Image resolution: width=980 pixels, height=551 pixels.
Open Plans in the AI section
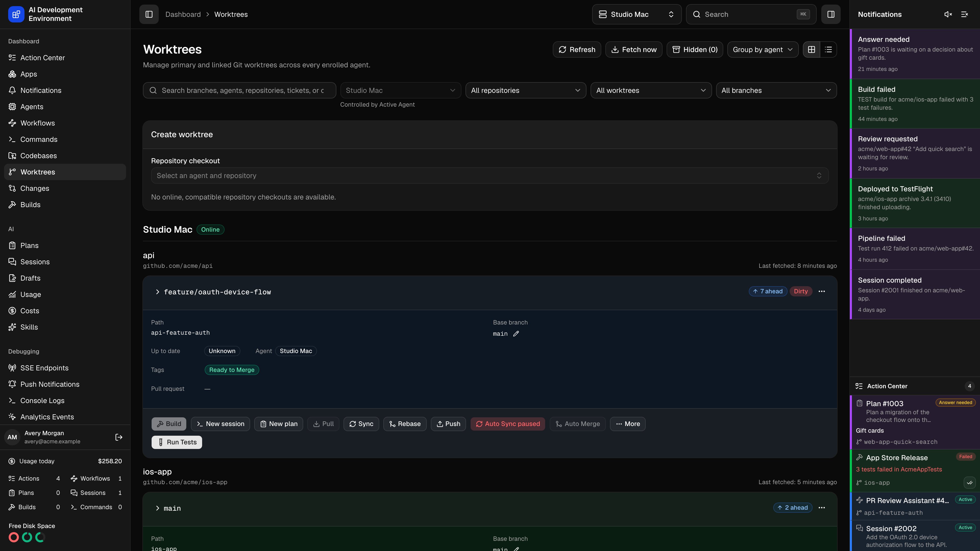[x=65, y=246]
